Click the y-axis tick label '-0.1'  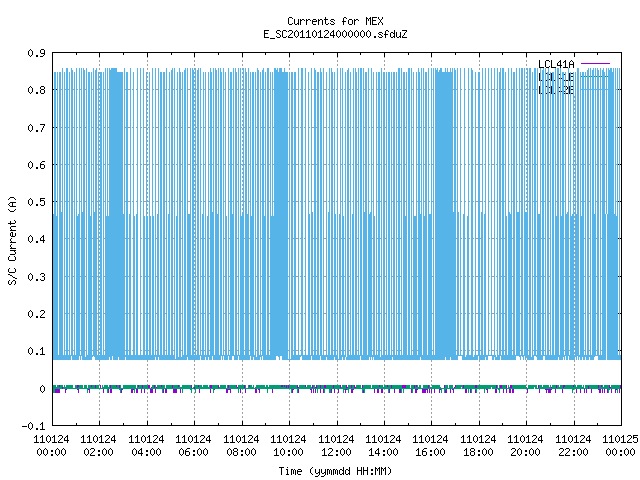coord(33,426)
